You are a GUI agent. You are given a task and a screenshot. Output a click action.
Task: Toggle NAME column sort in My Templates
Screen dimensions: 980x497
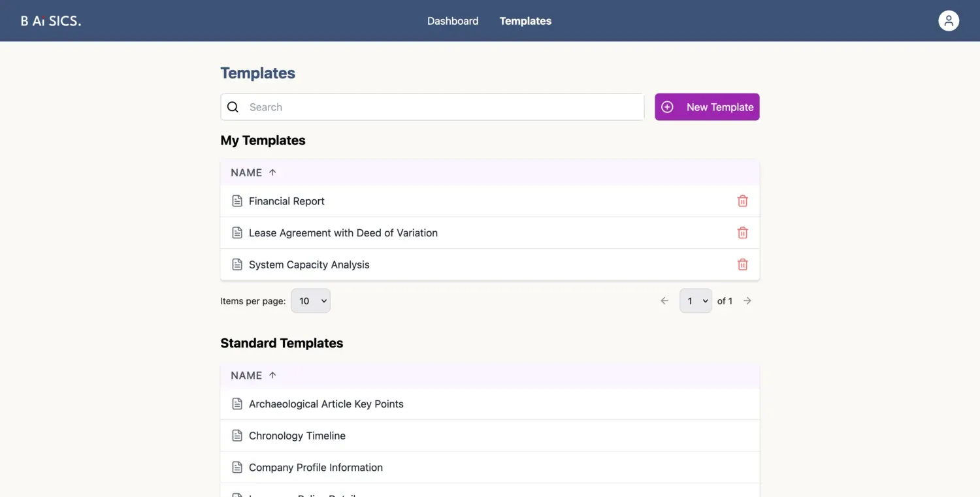click(252, 172)
